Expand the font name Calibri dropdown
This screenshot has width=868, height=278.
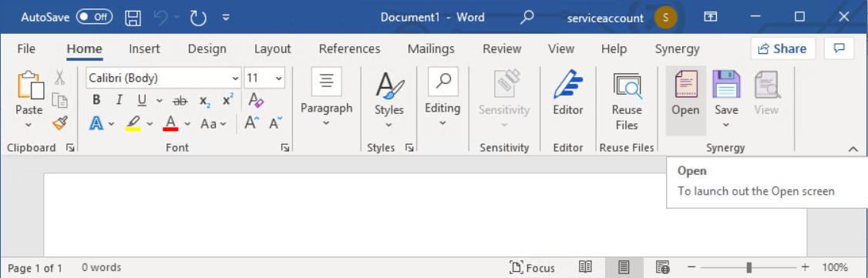(x=235, y=78)
